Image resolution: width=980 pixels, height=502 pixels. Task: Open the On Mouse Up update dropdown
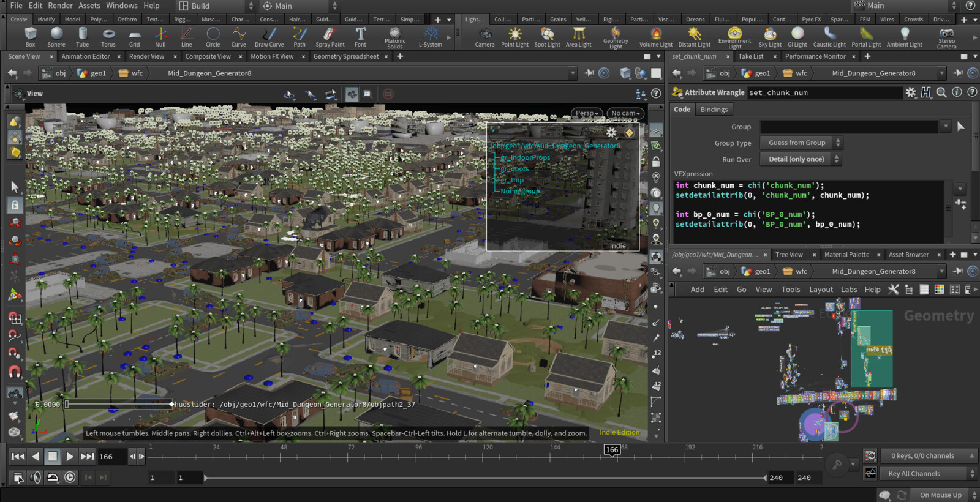pos(945,495)
